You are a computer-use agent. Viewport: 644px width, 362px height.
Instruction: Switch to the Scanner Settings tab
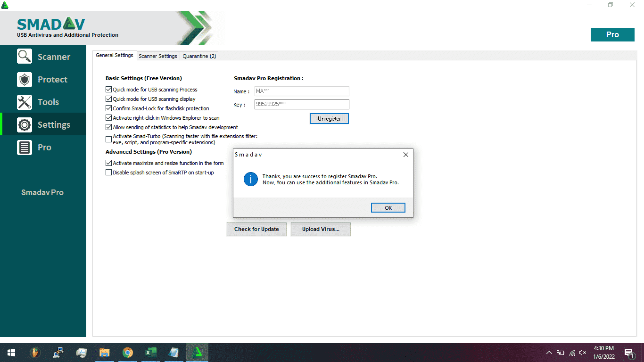158,56
